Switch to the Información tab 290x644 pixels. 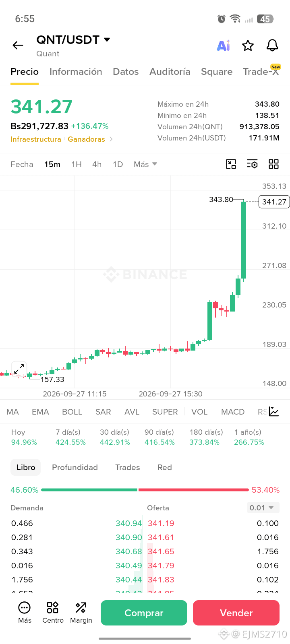(x=76, y=72)
